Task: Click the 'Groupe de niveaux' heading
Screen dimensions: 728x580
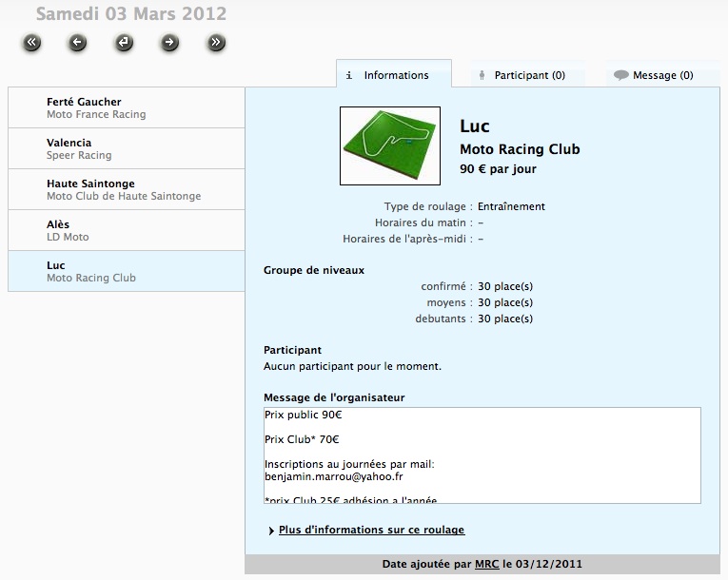Action: point(314,270)
